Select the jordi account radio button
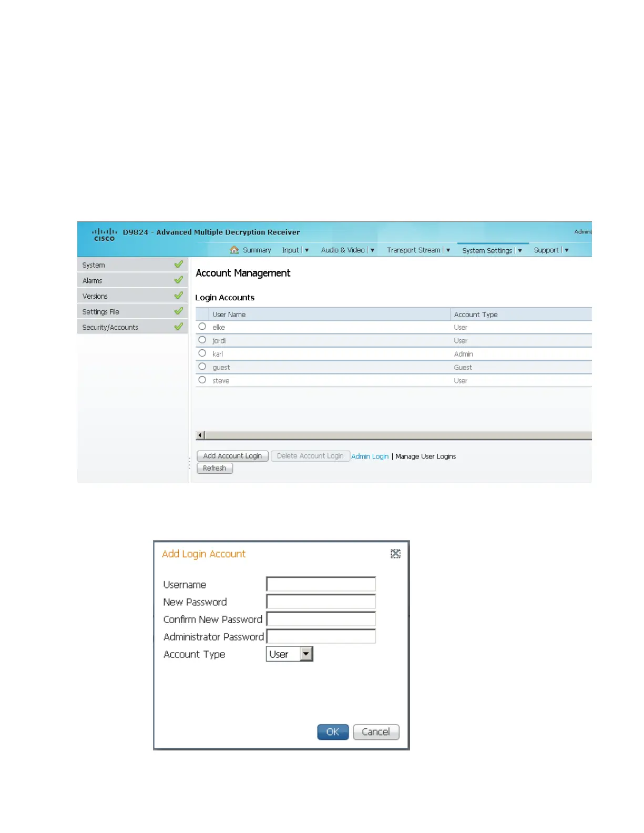This screenshot has width=644, height=833. (x=202, y=340)
